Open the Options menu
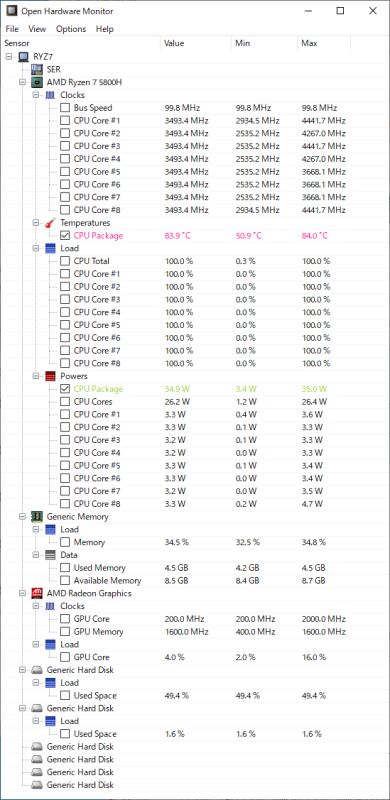Viewport: 390px width, 800px height. pyautogui.click(x=71, y=29)
